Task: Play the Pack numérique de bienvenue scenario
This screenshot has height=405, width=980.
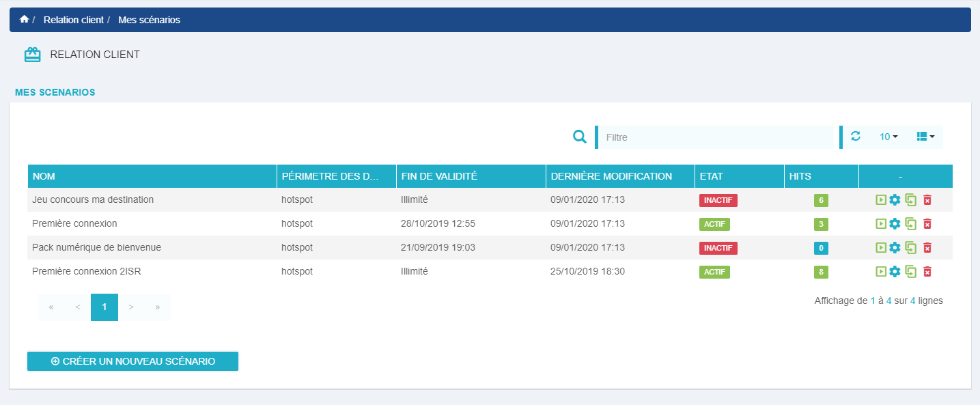Action: [881, 248]
